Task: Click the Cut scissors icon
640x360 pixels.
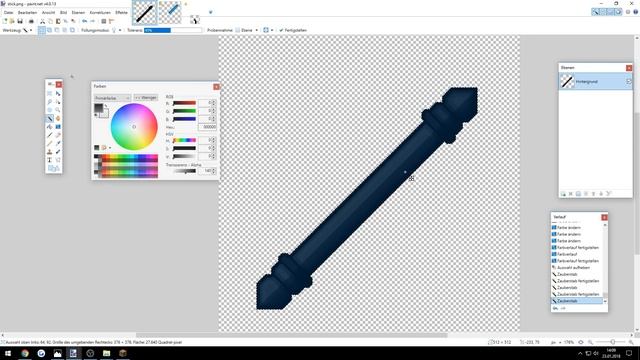Action: (42, 21)
